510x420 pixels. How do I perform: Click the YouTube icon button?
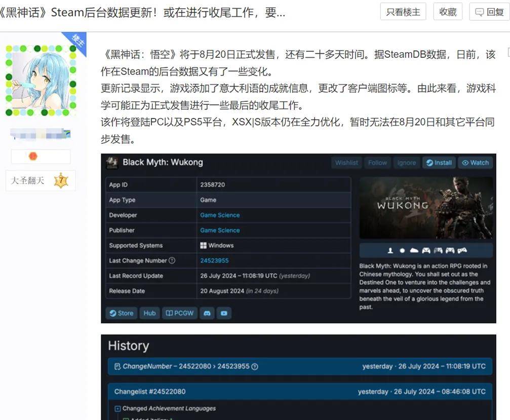tap(224, 313)
